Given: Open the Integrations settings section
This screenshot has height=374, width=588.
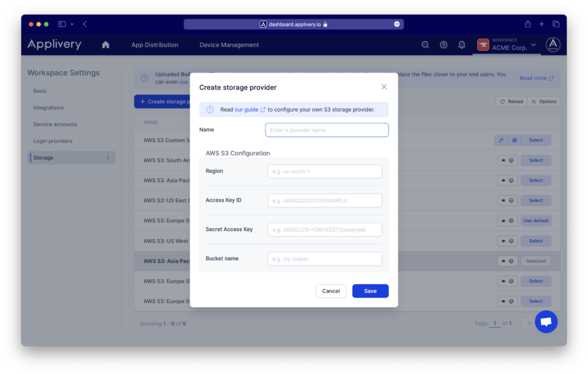Looking at the screenshot, I should 48,107.
